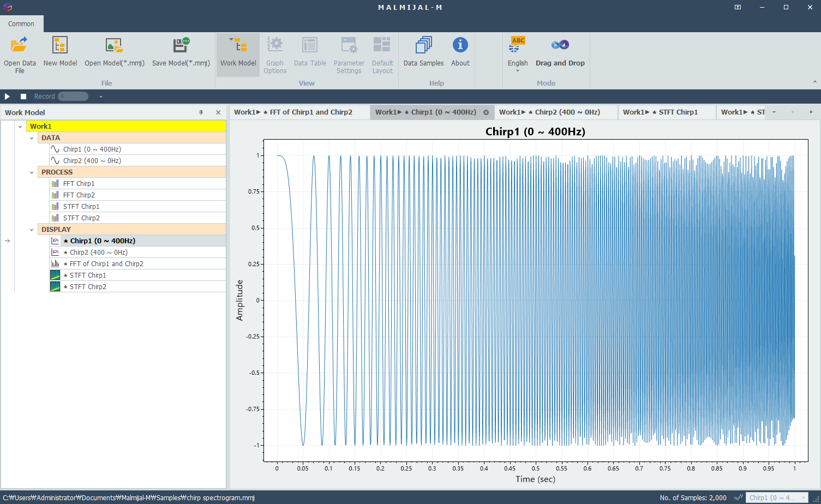Click the ribbon display options button in title bar
This screenshot has height=504, width=821.
click(x=738, y=7)
